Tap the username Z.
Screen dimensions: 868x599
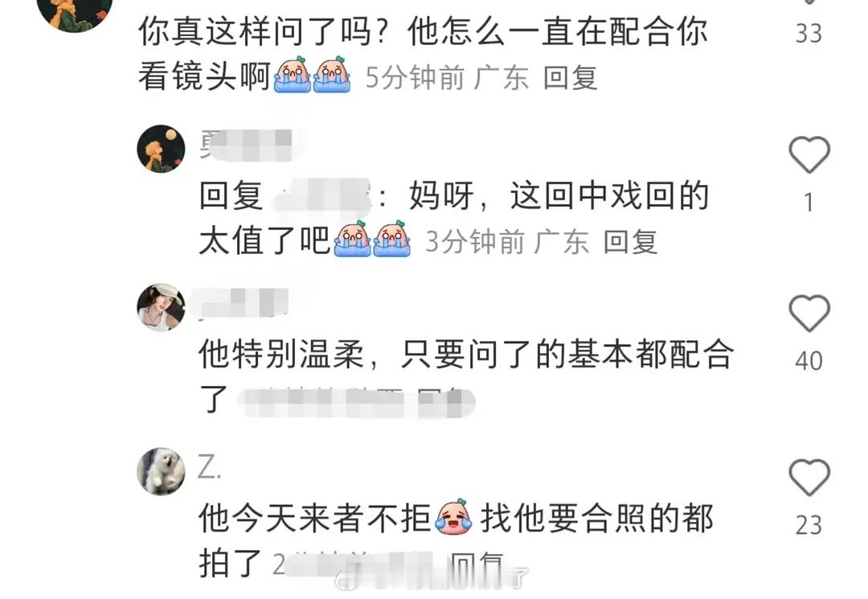pos(209,468)
